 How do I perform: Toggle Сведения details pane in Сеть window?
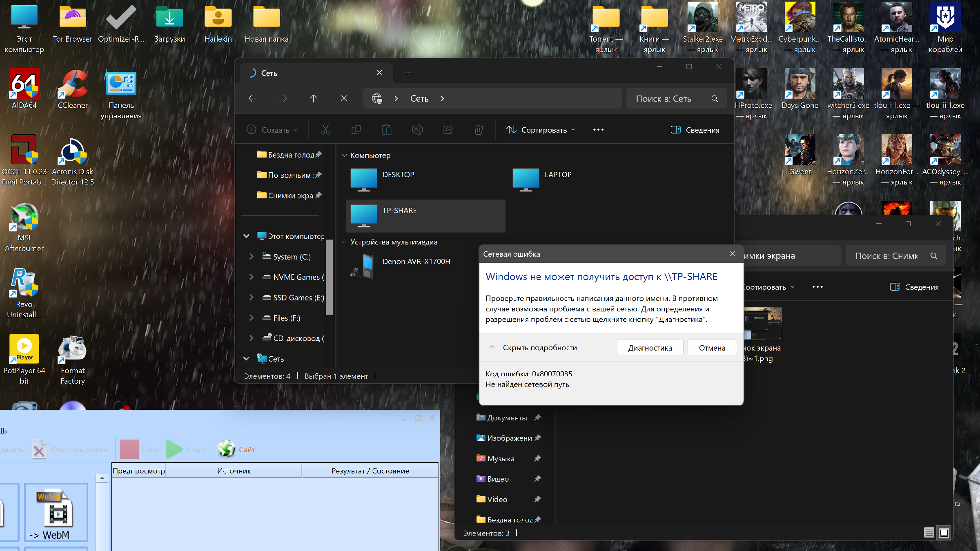(x=695, y=130)
